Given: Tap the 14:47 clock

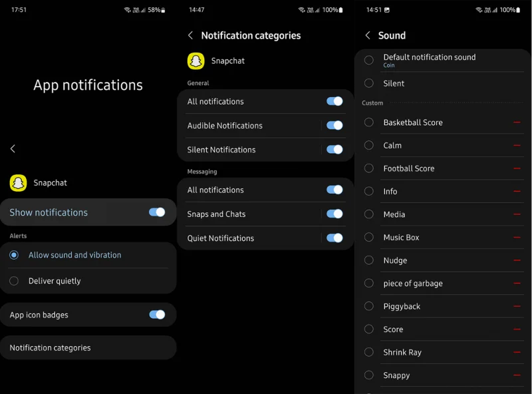Looking at the screenshot, I should (196, 10).
